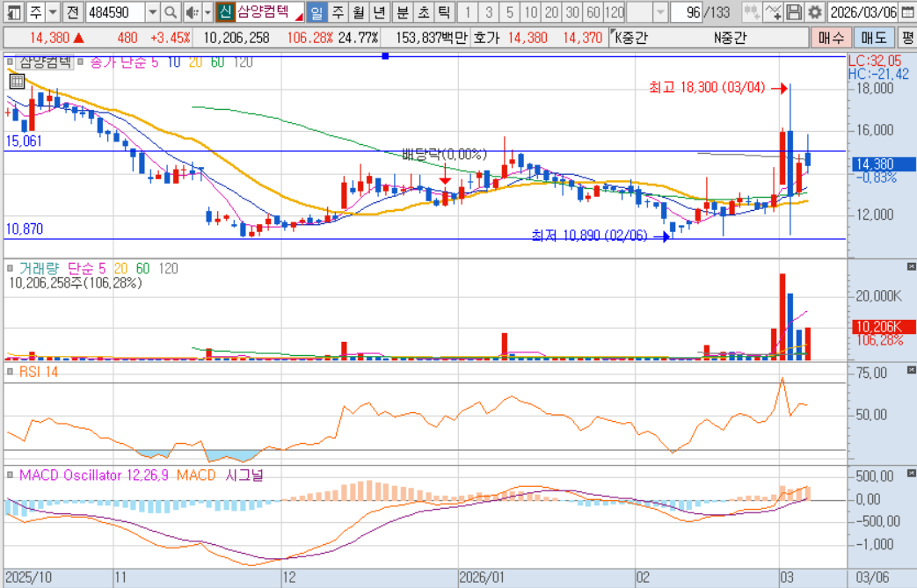This screenshot has height=588, width=917.
Task: Click the add candlestick chart icon
Action: pos(752,11)
